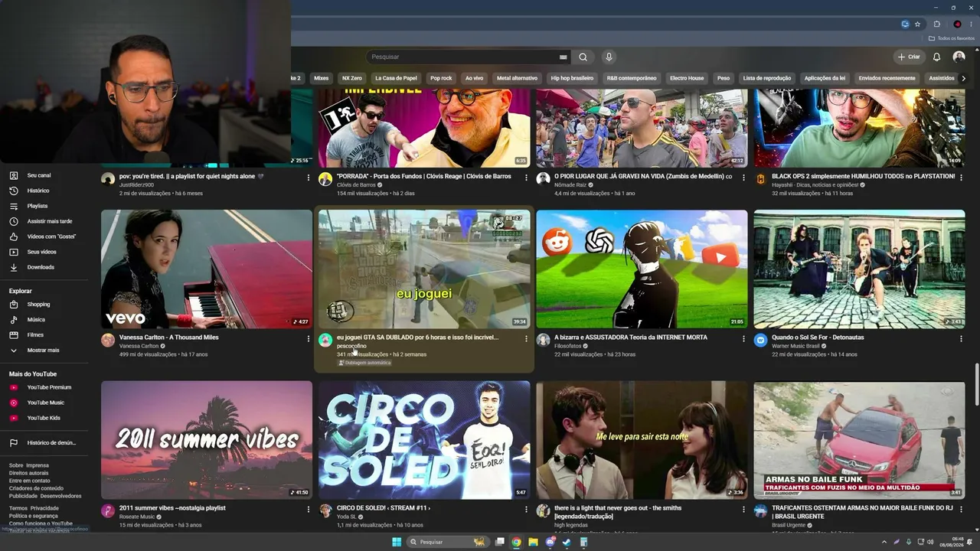Screen dimensions: 980x551
Task: Select the Ao vivo filter chip
Action: pos(475,78)
